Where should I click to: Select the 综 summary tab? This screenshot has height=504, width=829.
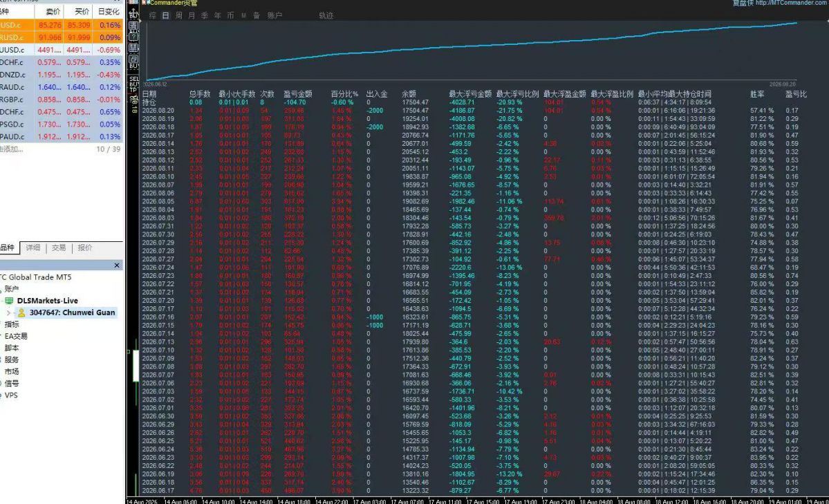coord(153,16)
